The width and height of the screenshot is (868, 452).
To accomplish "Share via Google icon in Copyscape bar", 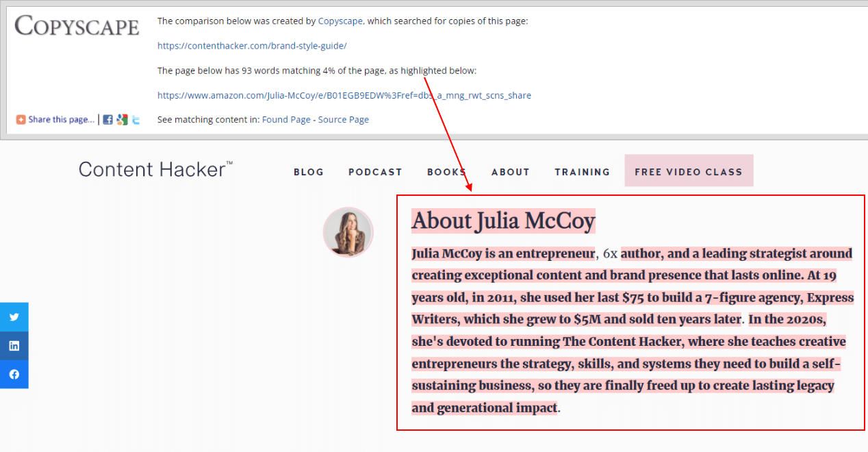I will pyautogui.click(x=122, y=120).
